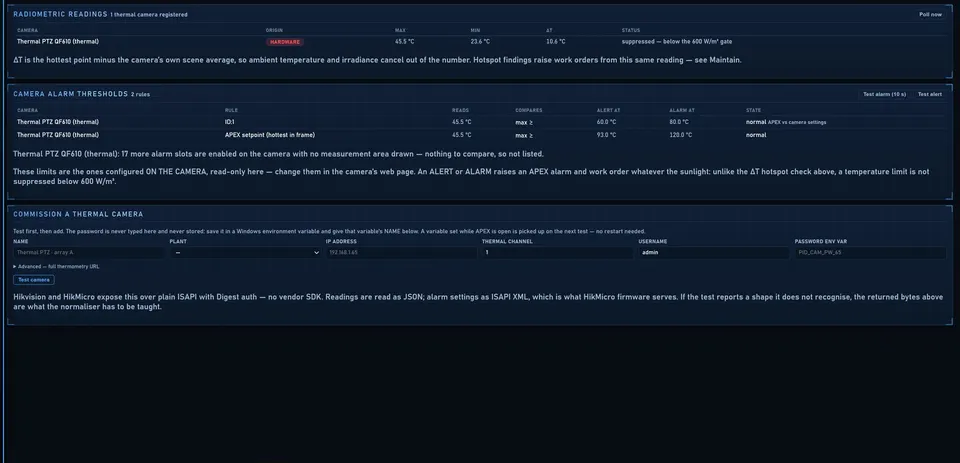The width and height of the screenshot is (960, 463).
Task: Click the red HARDWARE origin badge
Action: pyautogui.click(x=285, y=42)
